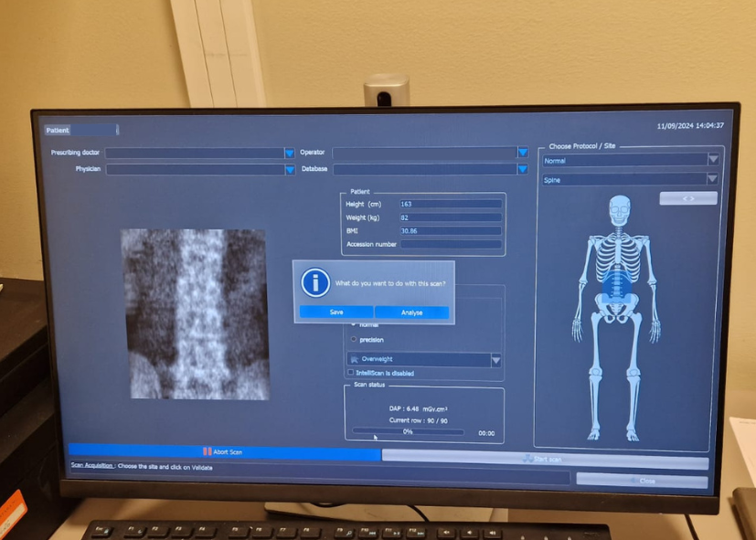Screen dimensions: 756x540
Task: Click the Physician field
Action: point(196,170)
